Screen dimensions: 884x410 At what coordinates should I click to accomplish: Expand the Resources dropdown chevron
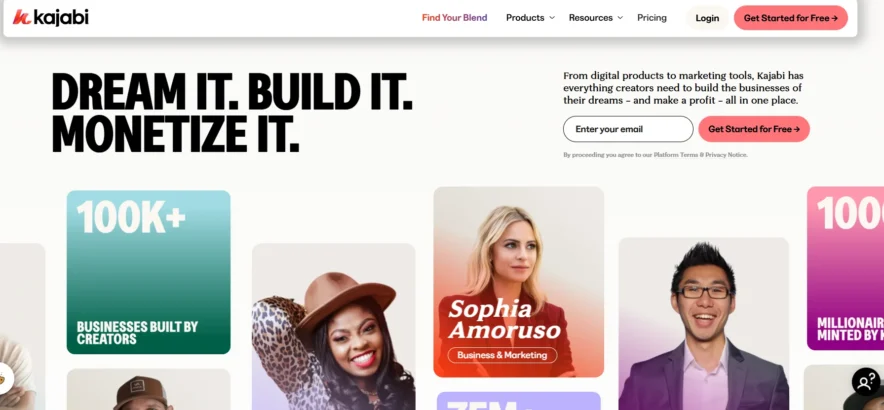tap(620, 17)
